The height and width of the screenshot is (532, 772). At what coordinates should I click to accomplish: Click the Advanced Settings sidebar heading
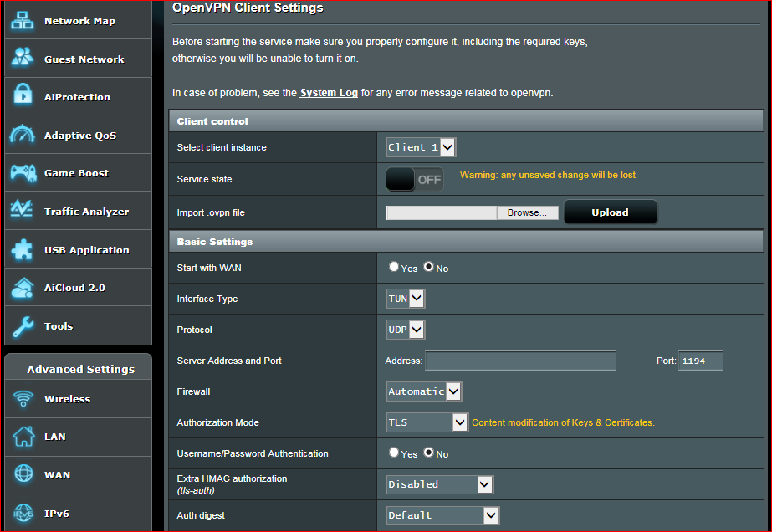click(x=81, y=369)
